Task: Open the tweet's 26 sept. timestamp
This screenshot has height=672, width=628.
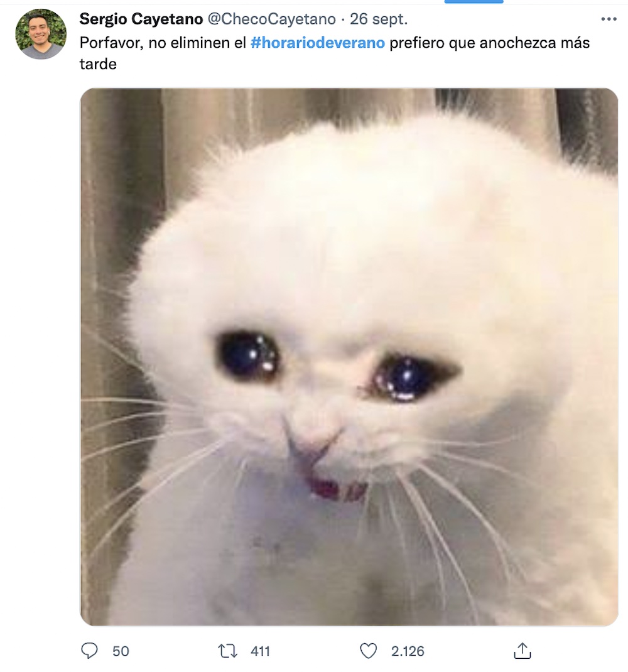Action: coord(379,19)
